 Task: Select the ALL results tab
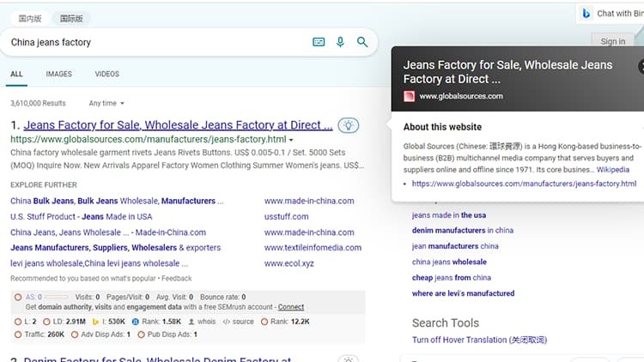point(16,75)
